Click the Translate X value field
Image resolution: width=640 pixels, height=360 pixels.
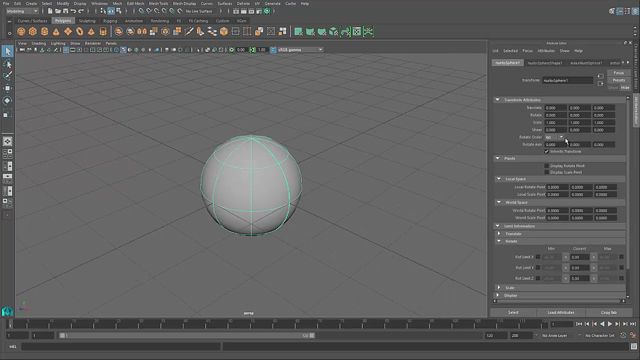click(556, 108)
